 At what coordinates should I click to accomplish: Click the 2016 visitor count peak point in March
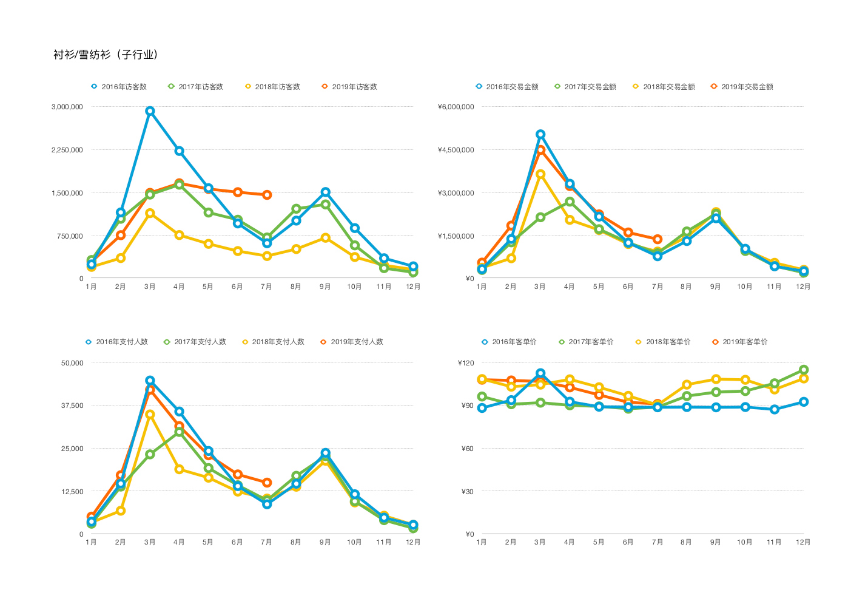pos(150,111)
